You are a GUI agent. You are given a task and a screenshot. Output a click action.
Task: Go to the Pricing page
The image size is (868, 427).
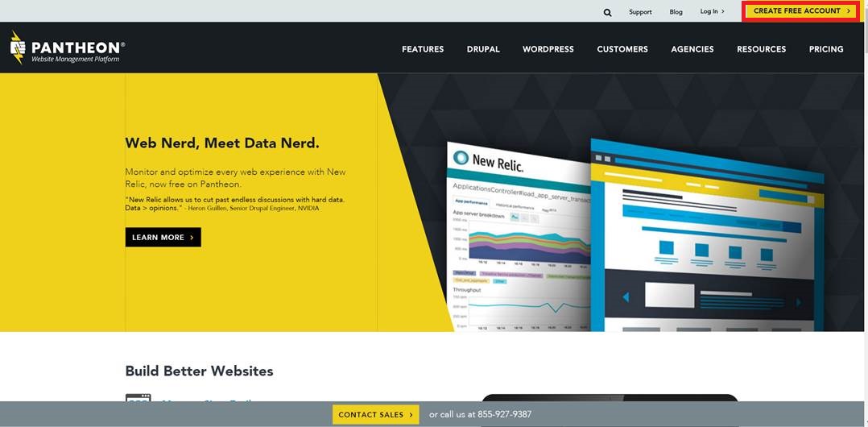click(x=826, y=49)
